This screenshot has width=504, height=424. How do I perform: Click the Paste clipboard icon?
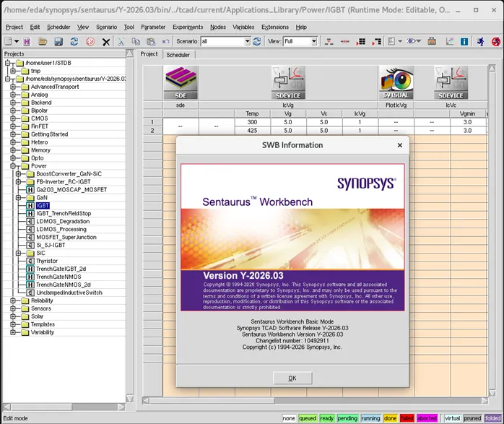click(x=151, y=41)
